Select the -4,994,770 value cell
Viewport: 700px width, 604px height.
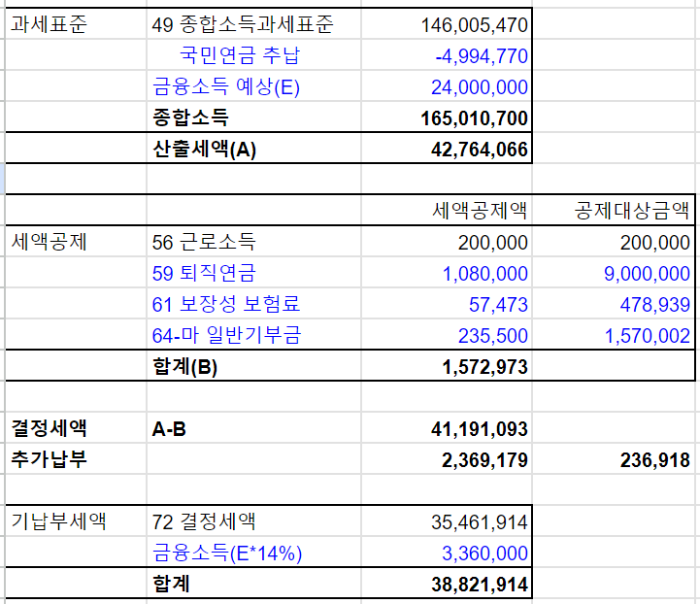click(447, 54)
